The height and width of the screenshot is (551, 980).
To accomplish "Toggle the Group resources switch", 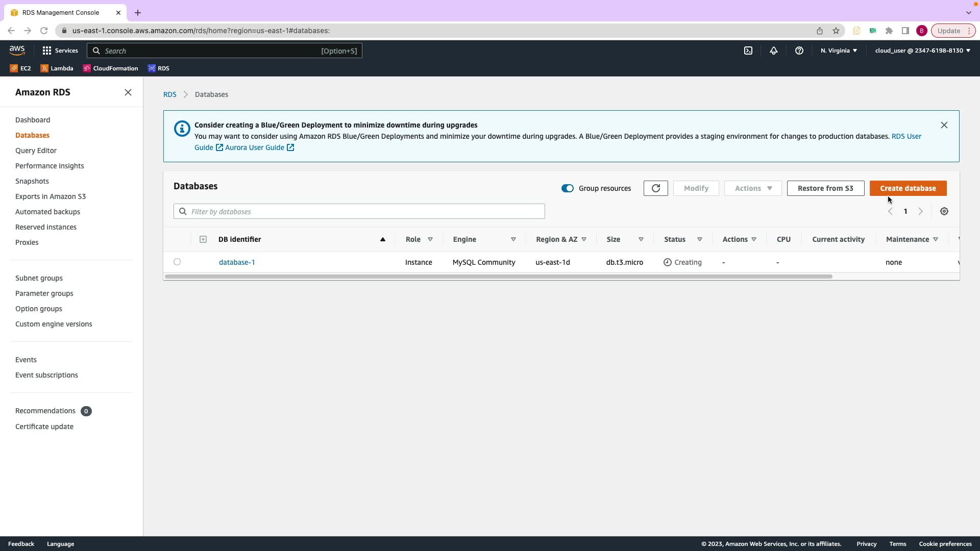I will [568, 188].
